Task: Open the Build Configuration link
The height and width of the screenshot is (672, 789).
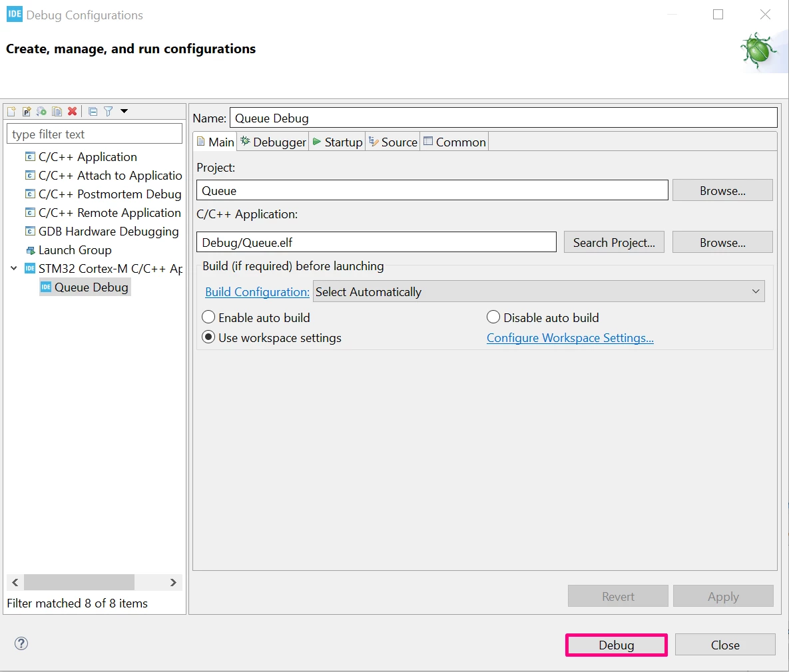Action: 257,291
